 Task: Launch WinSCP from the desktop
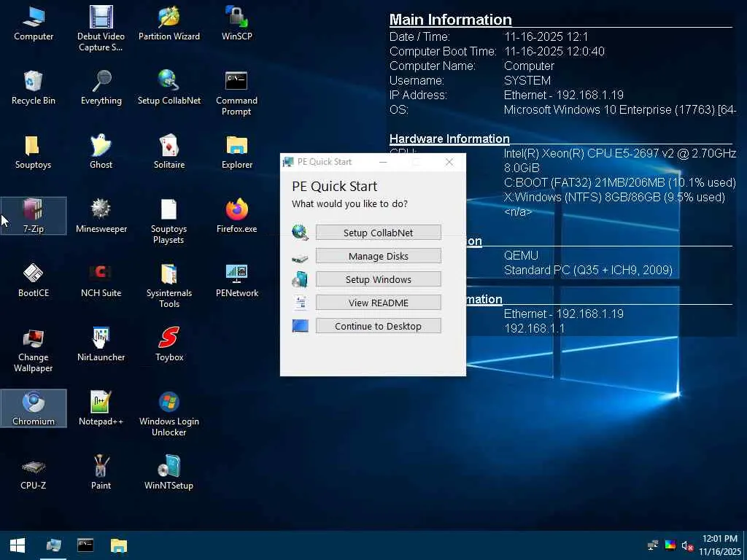237,23
